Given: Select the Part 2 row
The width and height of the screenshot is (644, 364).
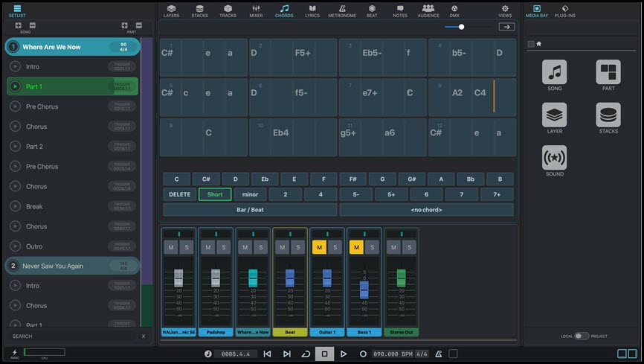Looking at the screenshot, I should pyautogui.click(x=73, y=147).
